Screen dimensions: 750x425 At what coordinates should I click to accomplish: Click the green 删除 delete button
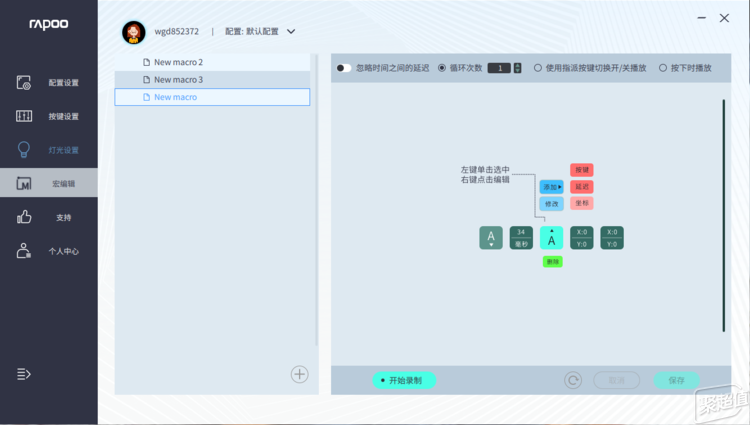coord(552,262)
